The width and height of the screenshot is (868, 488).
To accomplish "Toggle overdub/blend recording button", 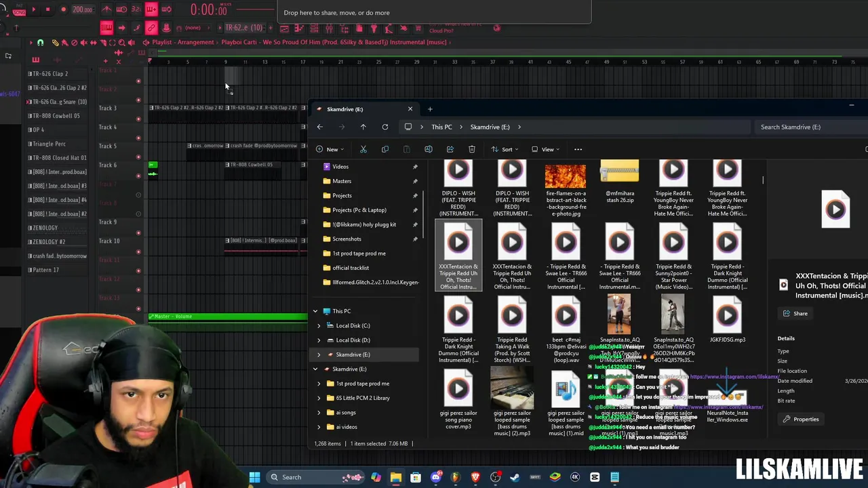I will [151, 9].
